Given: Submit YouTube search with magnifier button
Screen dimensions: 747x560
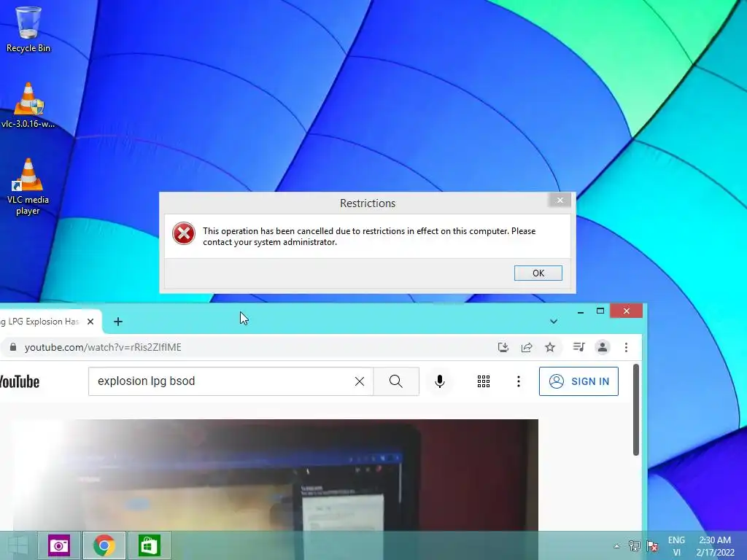Looking at the screenshot, I should pos(396,381).
